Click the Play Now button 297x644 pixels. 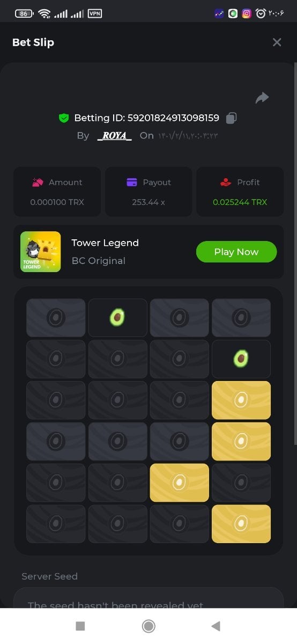(236, 252)
